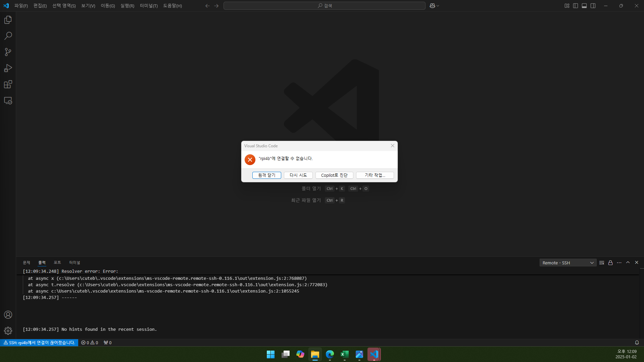Toggle the primary side bar
The height and width of the screenshot is (362, 644).
point(576,6)
